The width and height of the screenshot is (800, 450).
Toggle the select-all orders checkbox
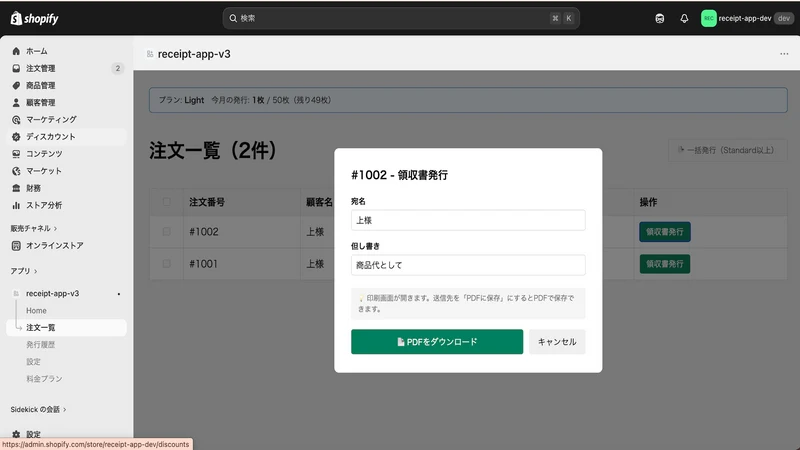coord(166,202)
